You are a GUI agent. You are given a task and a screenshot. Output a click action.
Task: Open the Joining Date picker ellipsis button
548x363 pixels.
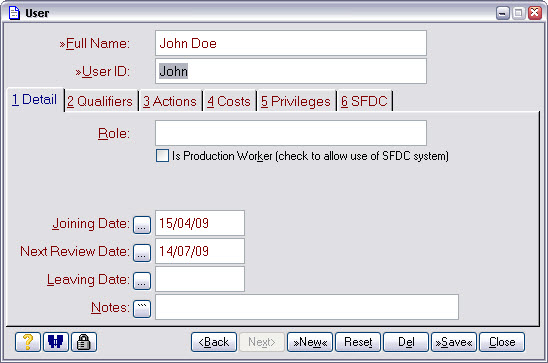142,225
